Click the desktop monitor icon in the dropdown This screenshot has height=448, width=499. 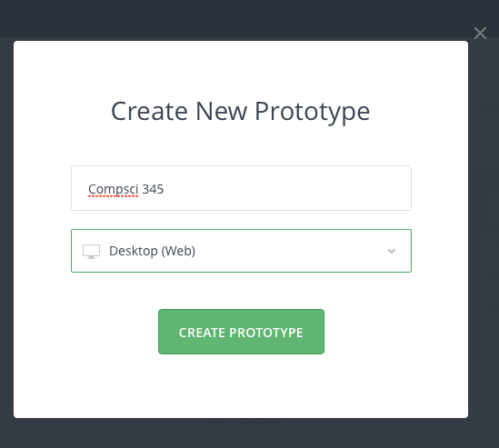coord(91,252)
